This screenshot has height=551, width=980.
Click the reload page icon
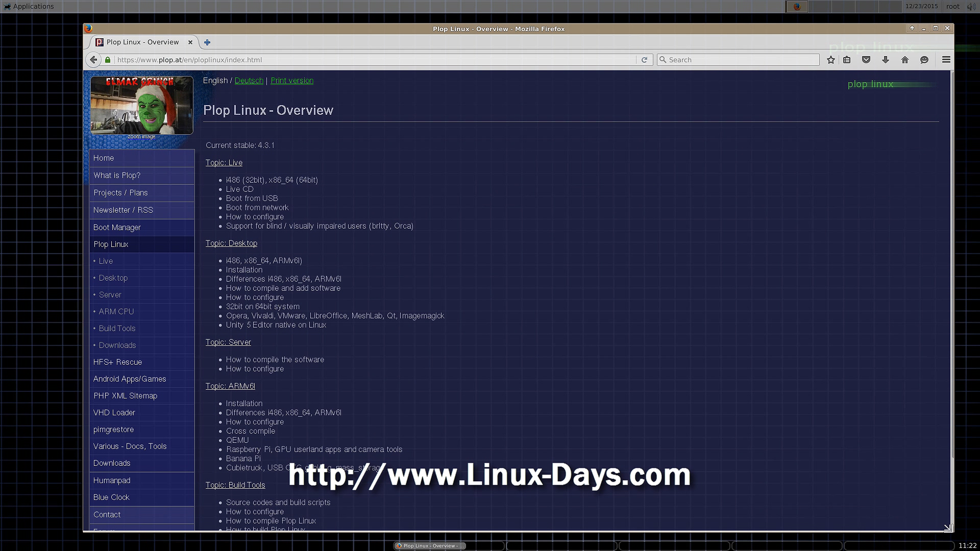(644, 60)
